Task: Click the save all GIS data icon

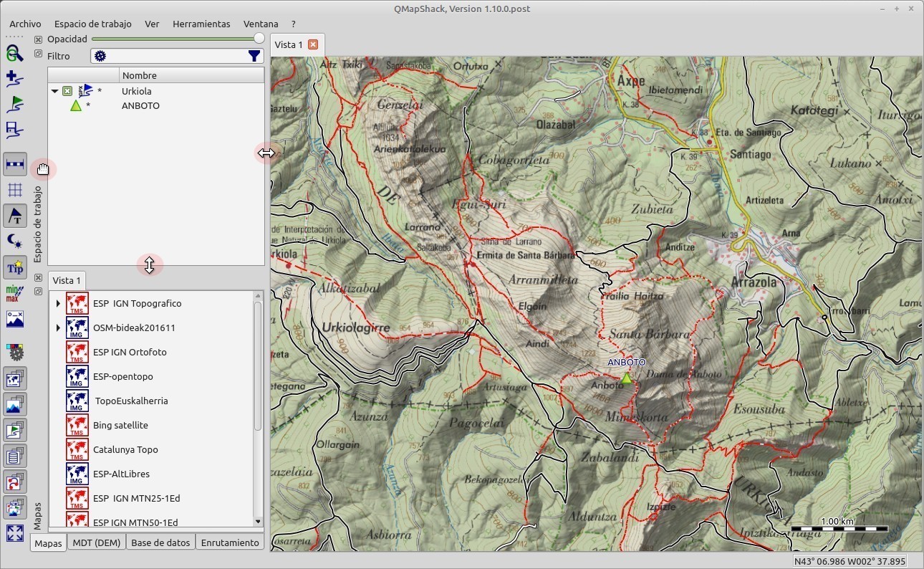Action: 15,130
